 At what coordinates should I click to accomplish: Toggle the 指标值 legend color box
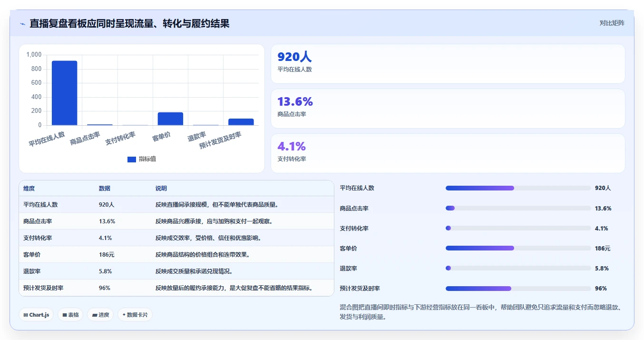132,159
